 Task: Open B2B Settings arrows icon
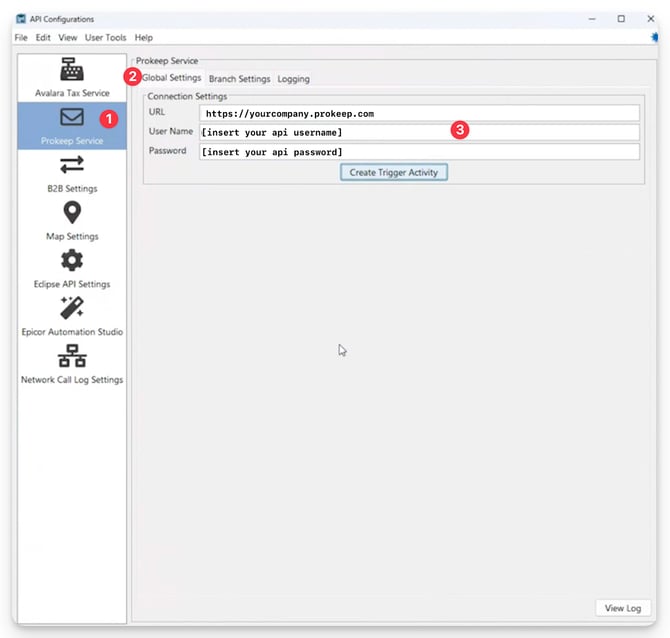click(x=72, y=165)
